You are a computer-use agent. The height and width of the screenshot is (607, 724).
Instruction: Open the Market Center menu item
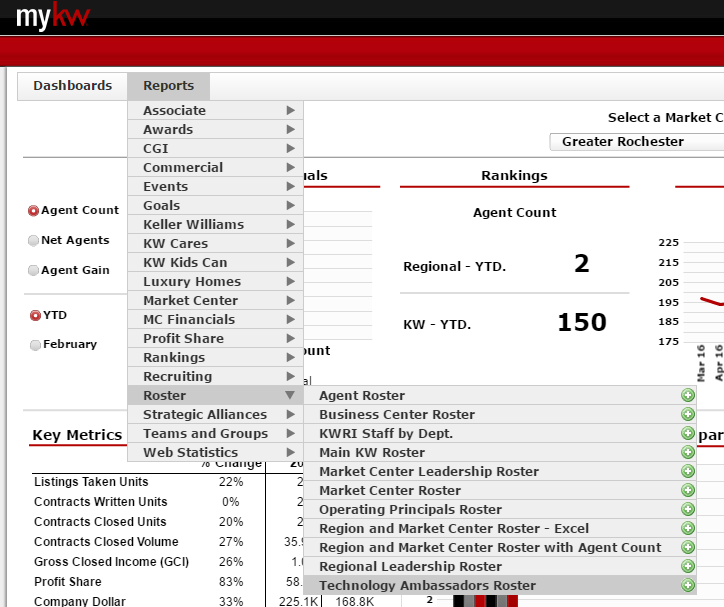pos(215,300)
